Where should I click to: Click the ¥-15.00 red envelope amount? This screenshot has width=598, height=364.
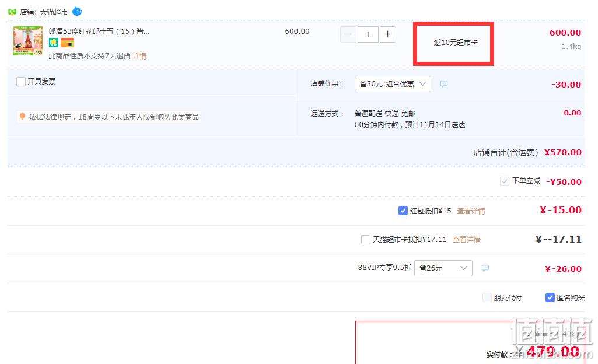pyautogui.click(x=561, y=211)
